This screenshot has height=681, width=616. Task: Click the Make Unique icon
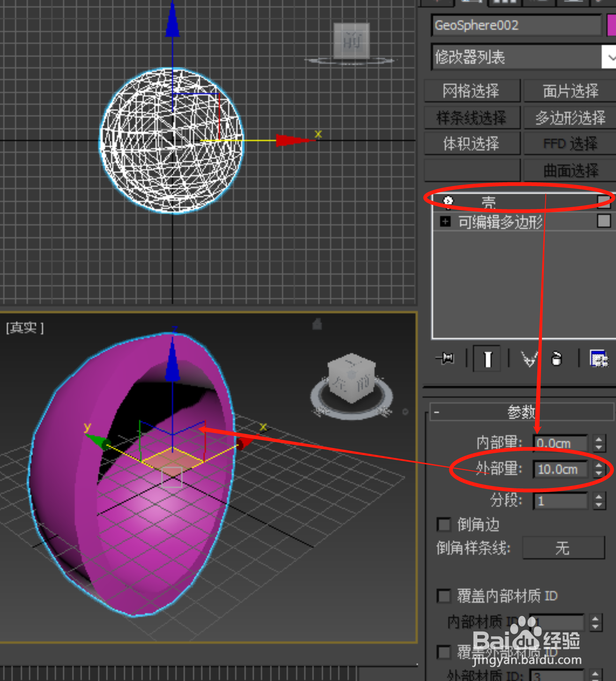tap(529, 359)
